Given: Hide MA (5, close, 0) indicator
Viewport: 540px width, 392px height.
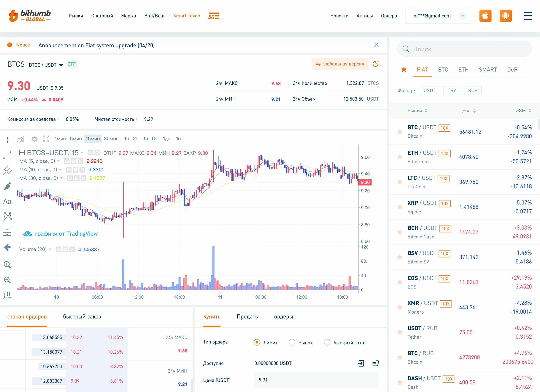Looking at the screenshot, I should (x=67, y=161).
